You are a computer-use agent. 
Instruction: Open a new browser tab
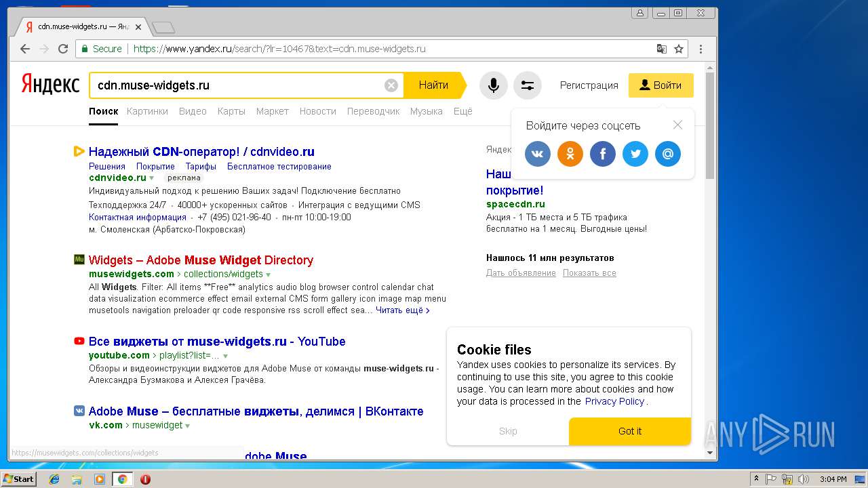point(163,28)
